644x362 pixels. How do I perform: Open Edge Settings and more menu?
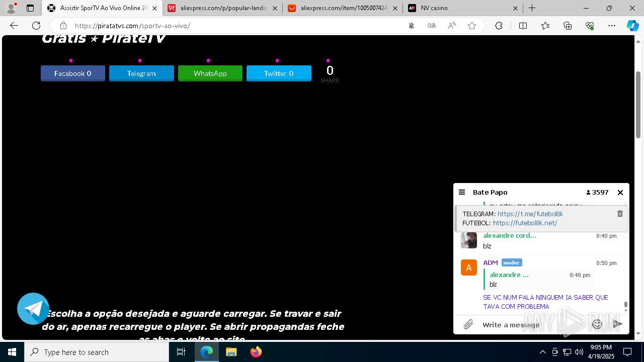(x=612, y=26)
